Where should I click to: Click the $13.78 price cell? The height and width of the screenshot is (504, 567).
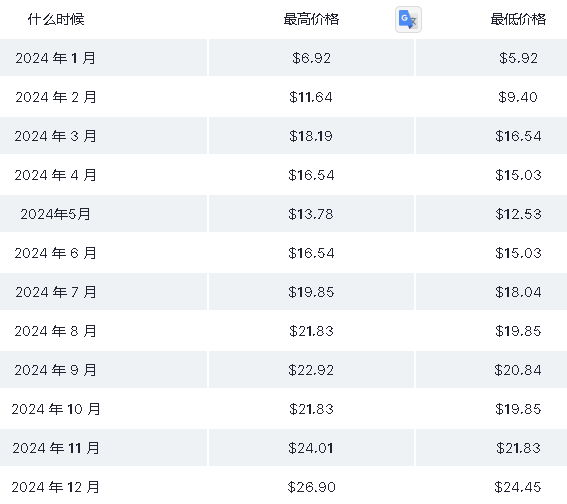pos(311,214)
